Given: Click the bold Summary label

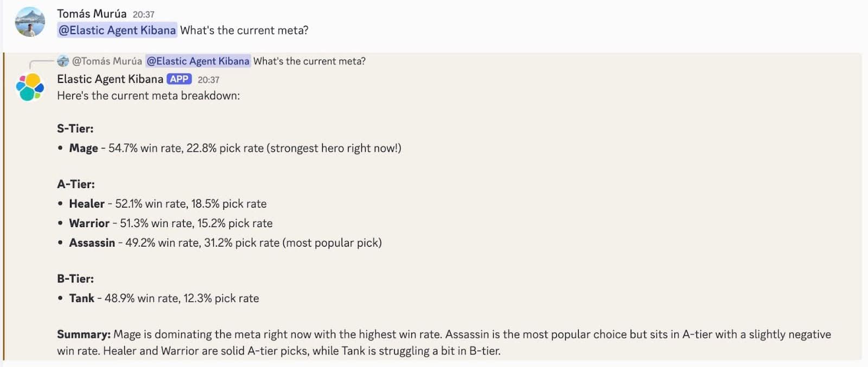Looking at the screenshot, I should [x=84, y=334].
